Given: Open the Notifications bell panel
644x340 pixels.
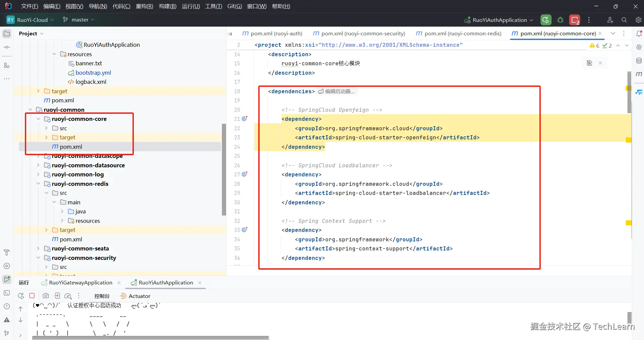Looking at the screenshot, I should tap(639, 34).
